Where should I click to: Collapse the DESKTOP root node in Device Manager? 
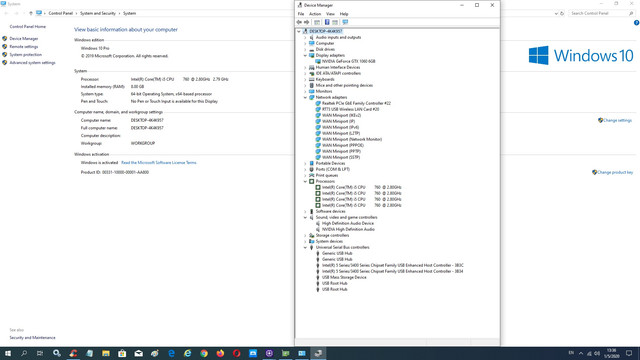tap(299, 31)
